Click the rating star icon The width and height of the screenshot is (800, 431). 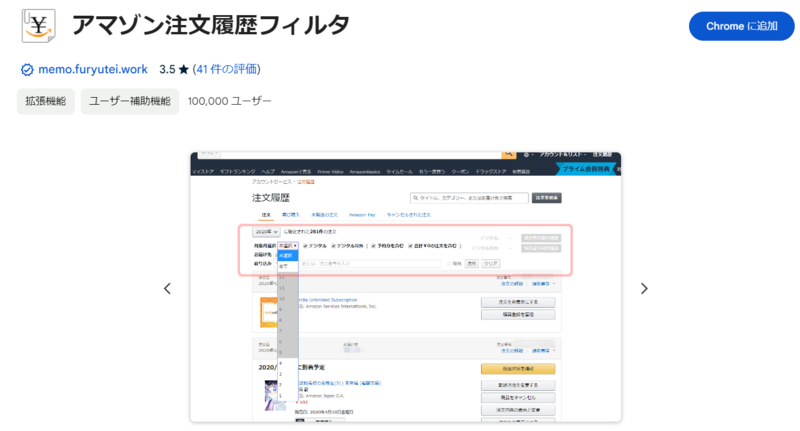[184, 69]
